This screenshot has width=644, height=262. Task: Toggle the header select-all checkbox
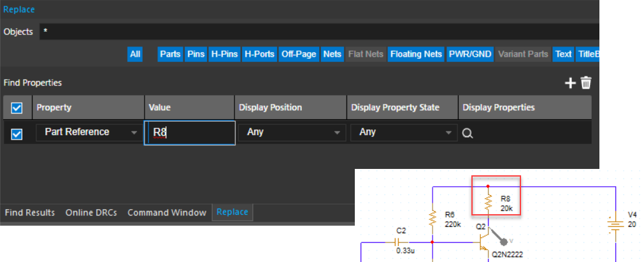(x=17, y=108)
